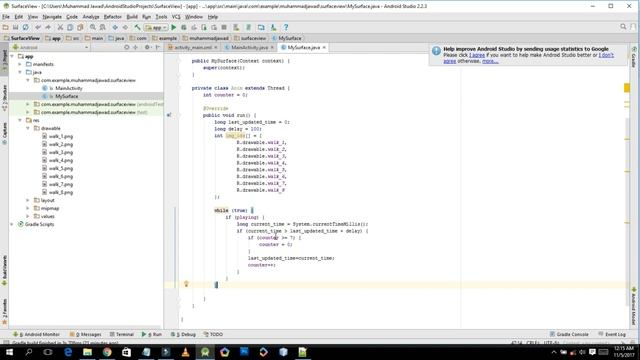Open the Refactor menu
The width and height of the screenshot is (640, 360).
113,17
